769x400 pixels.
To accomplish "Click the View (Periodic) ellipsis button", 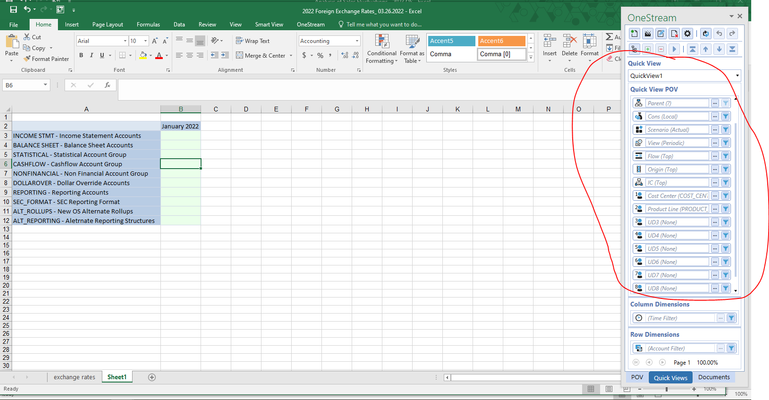I will [715, 143].
